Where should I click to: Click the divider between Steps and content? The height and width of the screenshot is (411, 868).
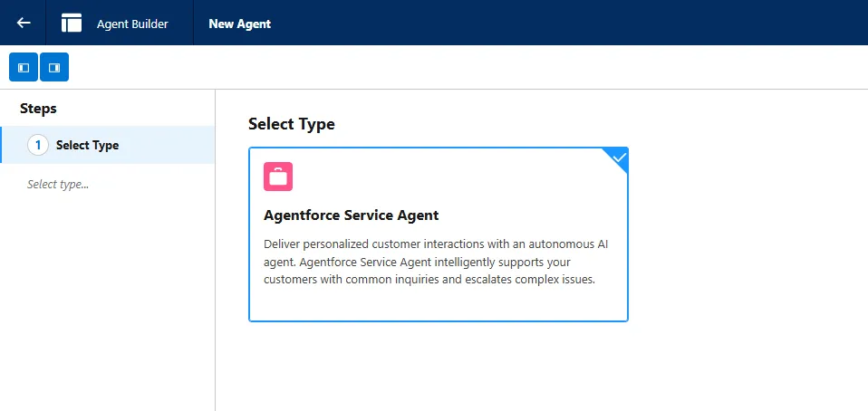[x=215, y=250]
